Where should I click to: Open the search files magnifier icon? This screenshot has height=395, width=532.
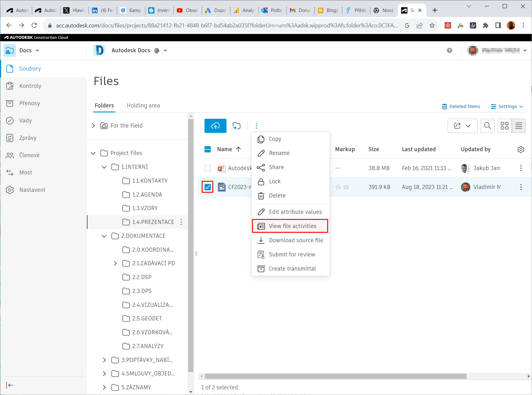(487, 126)
